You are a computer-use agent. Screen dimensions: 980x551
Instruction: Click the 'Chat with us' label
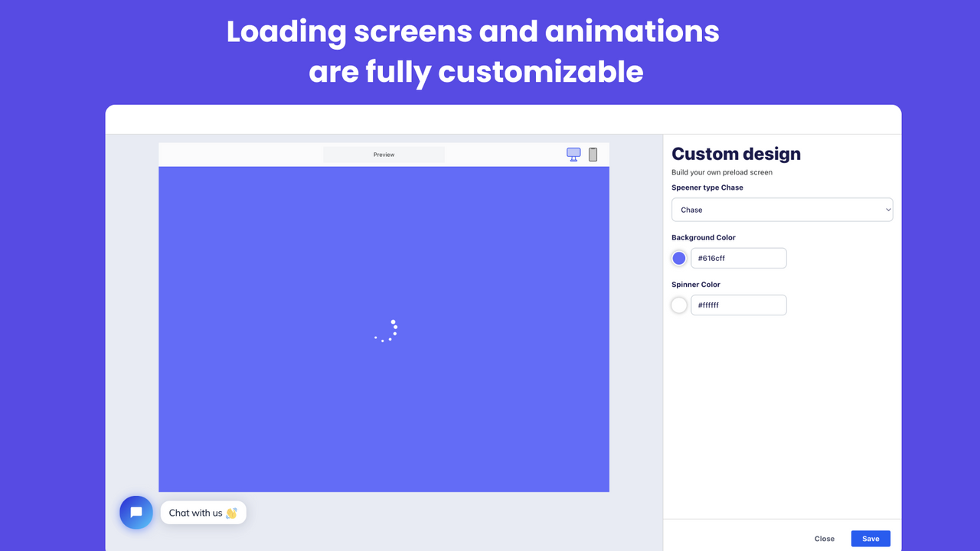tap(203, 513)
